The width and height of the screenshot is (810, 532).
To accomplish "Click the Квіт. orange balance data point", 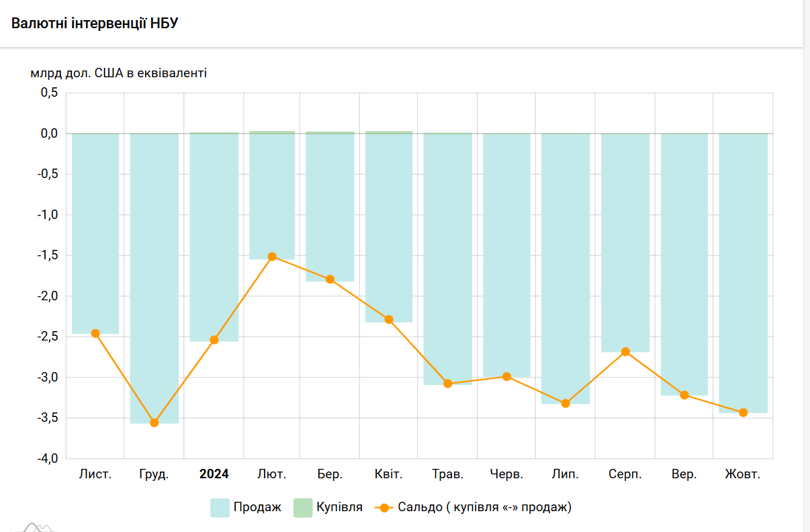I will 389,319.
